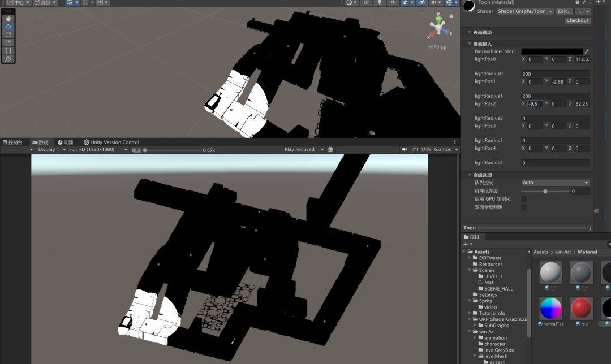Collapse the Scenes folder
The image size is (611, 364).
click(x=470, y=270)
